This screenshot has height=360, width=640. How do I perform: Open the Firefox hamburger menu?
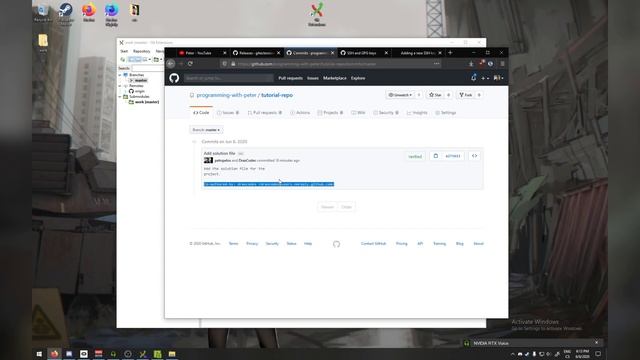pyautogui.click(x=502, y=64)
